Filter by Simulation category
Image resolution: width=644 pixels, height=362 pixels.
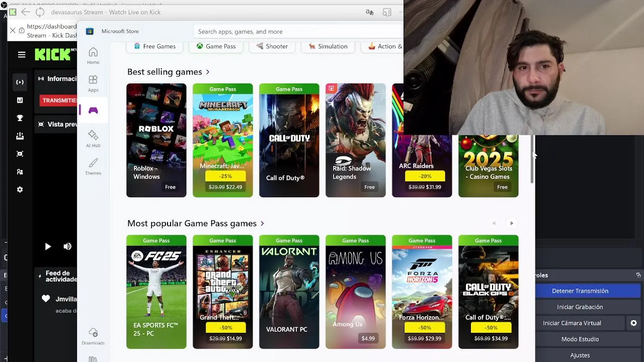[328, 46]
